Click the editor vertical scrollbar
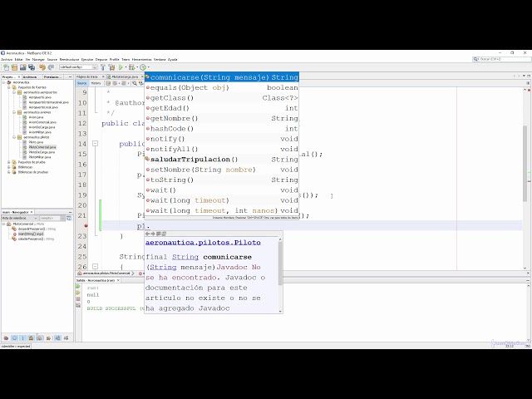Screen dimensions: 532x399 [x=525, y=163]
